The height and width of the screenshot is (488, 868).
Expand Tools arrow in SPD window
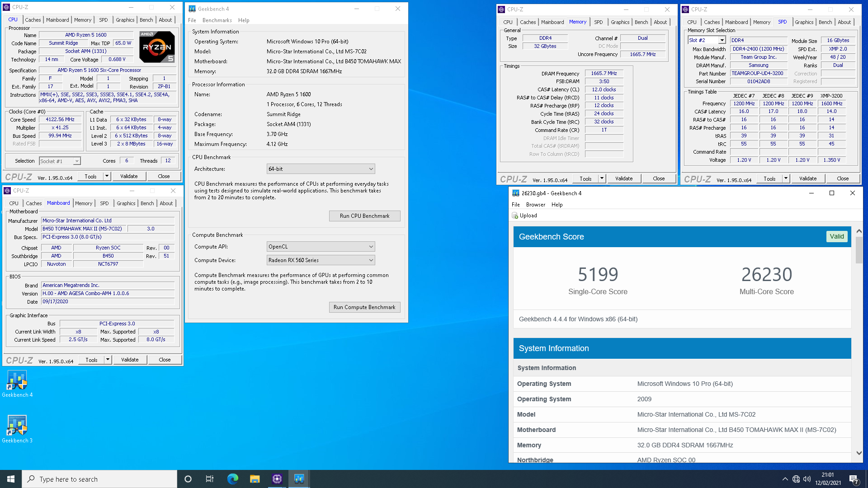point(786,178)
